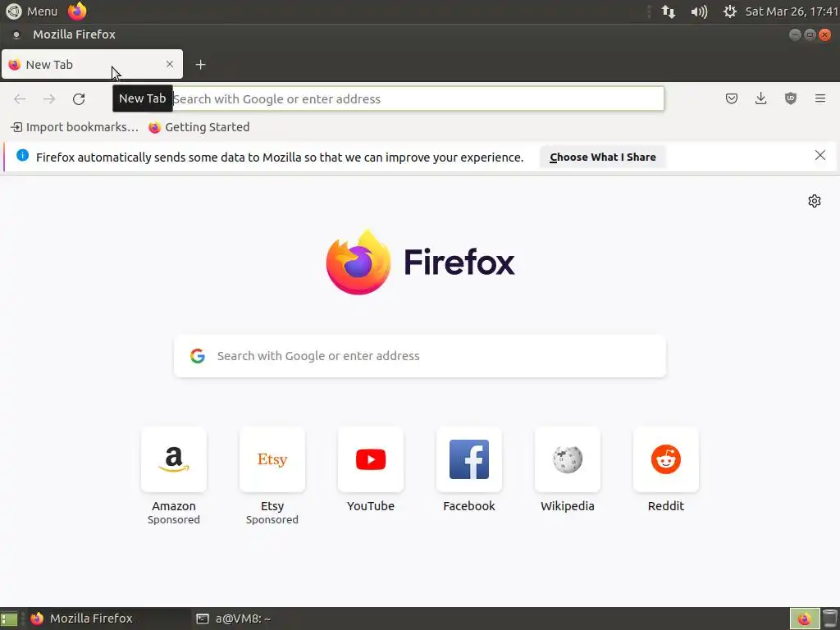Open the clock showing Sat Mar 26
The height and width of the screenshot is (630, 840).
click(x=792, y=11)
